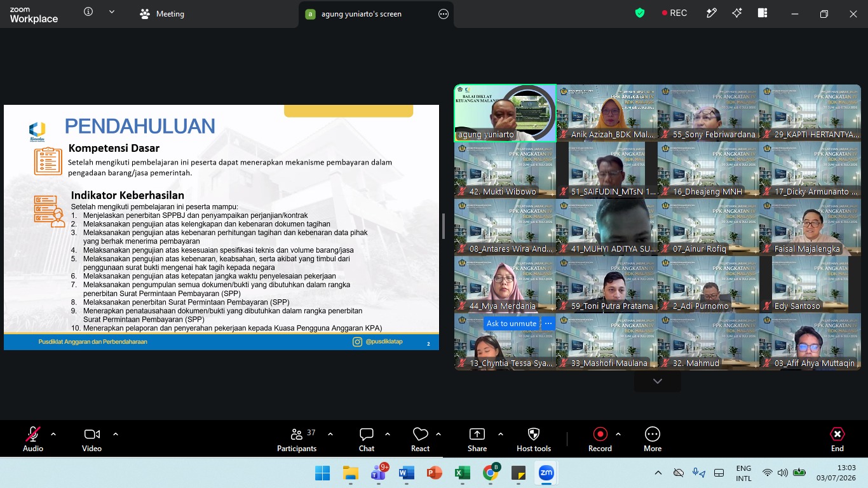The image size is (868, 488).
Task: Open Wi-Fi network settings in tray
Action: [x=768, y=473]
